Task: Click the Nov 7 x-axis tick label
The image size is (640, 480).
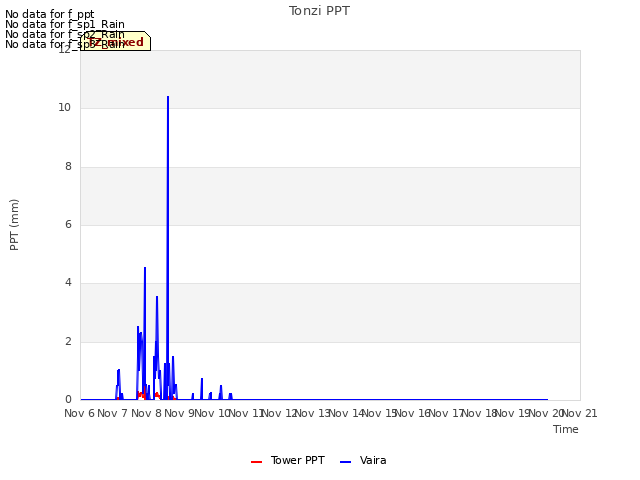Action: [113, 413]
